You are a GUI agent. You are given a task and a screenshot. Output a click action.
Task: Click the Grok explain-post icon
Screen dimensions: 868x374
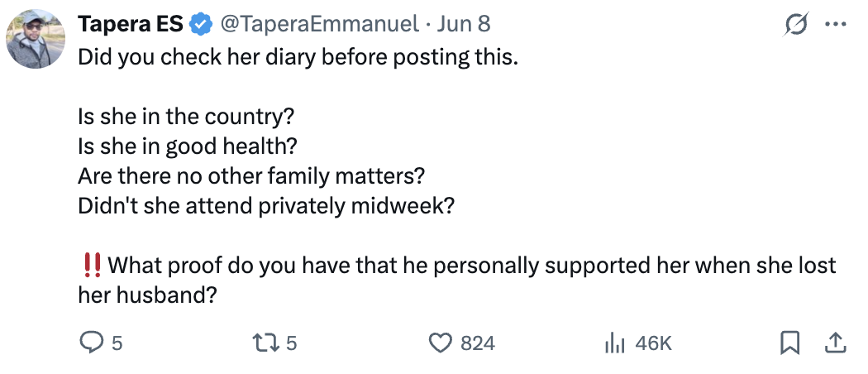(x=796, y=24)
